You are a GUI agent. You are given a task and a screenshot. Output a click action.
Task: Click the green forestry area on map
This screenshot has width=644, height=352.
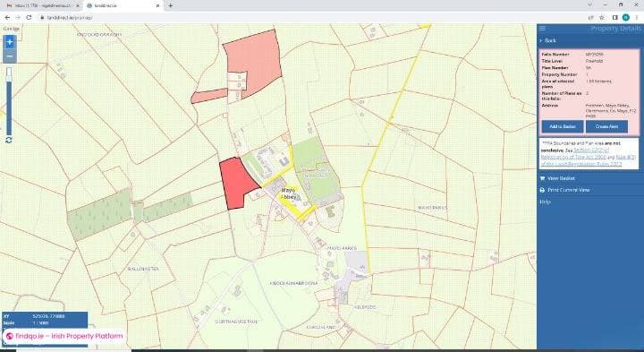point(100,215)
